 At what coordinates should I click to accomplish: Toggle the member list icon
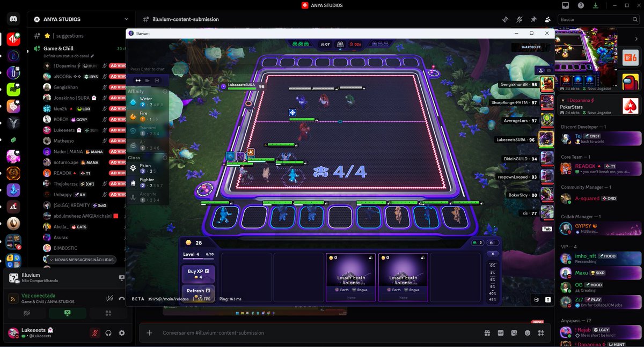tap(547, 19)
